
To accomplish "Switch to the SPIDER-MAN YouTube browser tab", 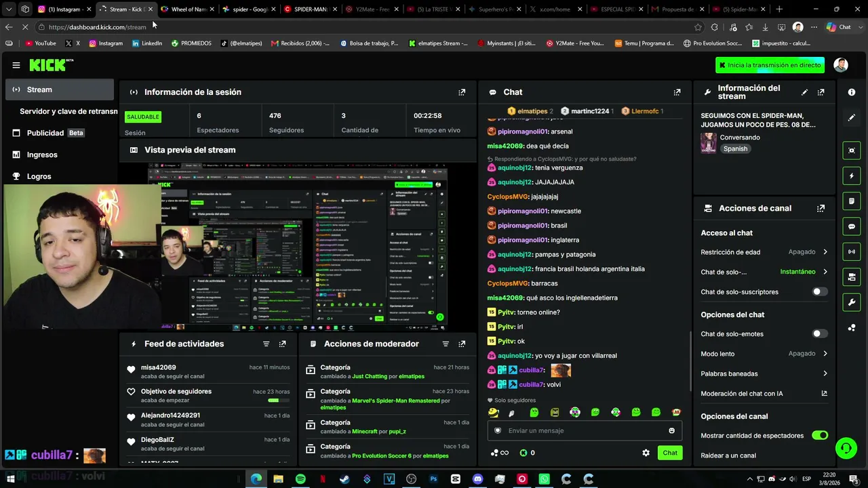I will point(309,9).
